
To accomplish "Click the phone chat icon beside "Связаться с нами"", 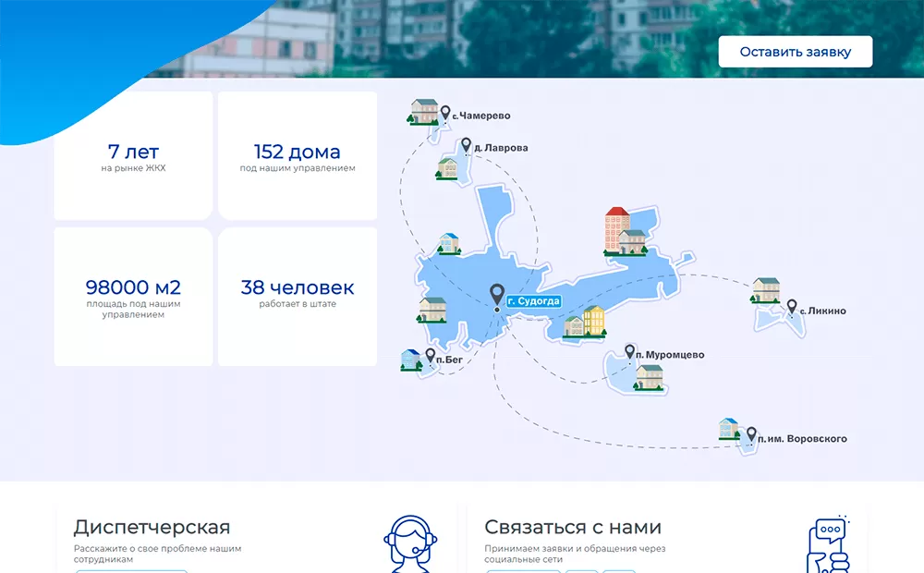I will pyautogui.click(x=828, y=544).
